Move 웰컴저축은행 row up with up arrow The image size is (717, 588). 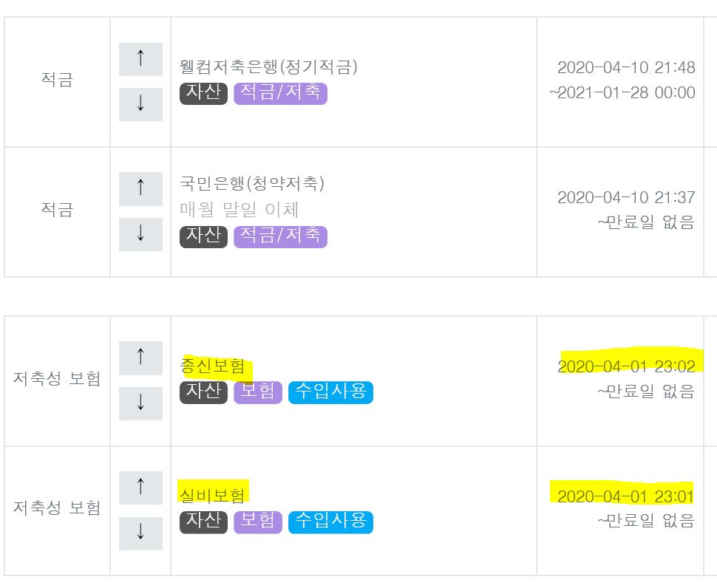[x=140, y=59]
